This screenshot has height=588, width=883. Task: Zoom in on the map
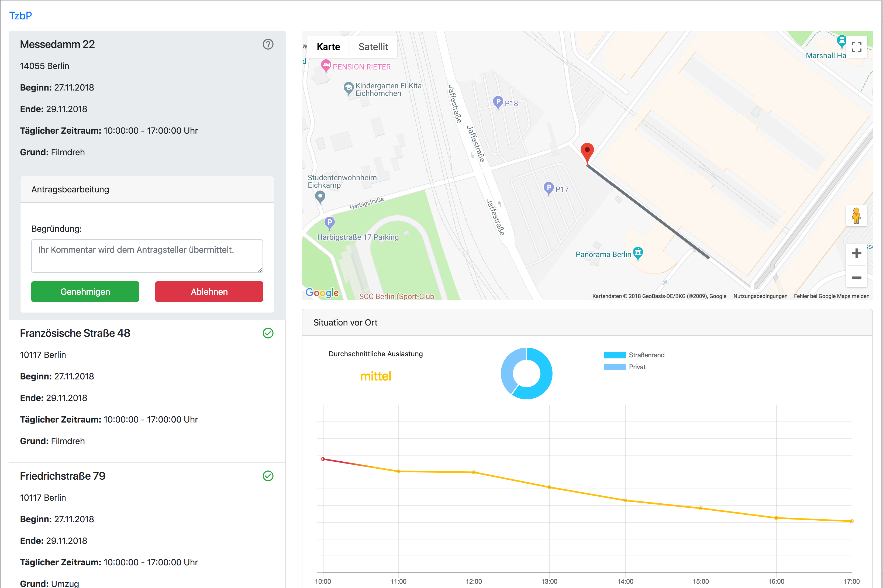coord(856,254)
